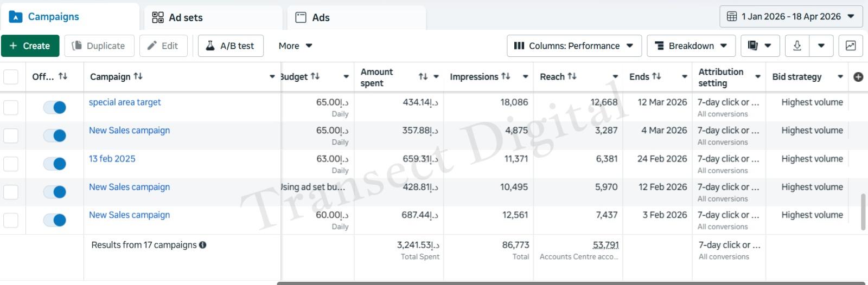Switch to the Ad sets tab
Viewport: 868px width, 285px height.
pos(213,17)
